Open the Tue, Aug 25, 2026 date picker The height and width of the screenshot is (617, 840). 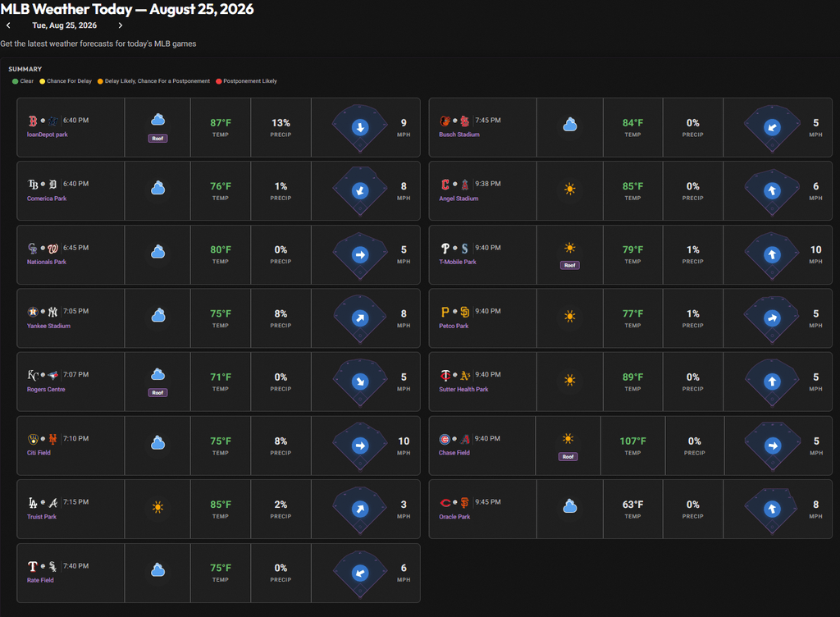tap(64, 25)
